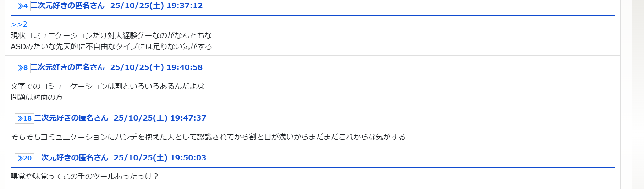Click the line starting with ASDみたいな

[x=111, y=47]
